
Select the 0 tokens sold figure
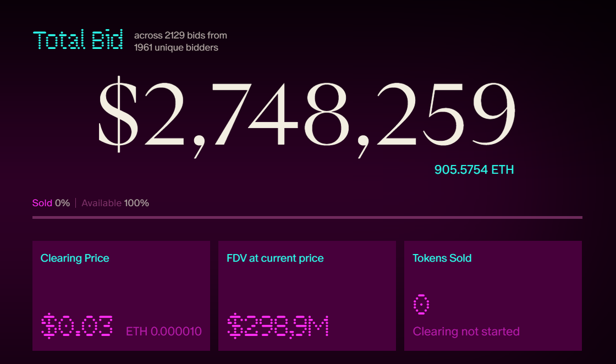[x=421, y=305]
